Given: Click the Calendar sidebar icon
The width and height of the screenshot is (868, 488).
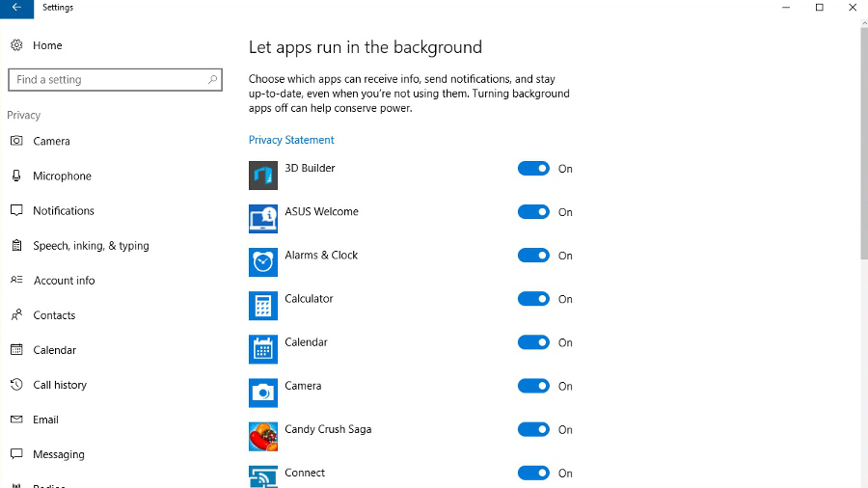Looking at the screenshot, I should [16, 350].
